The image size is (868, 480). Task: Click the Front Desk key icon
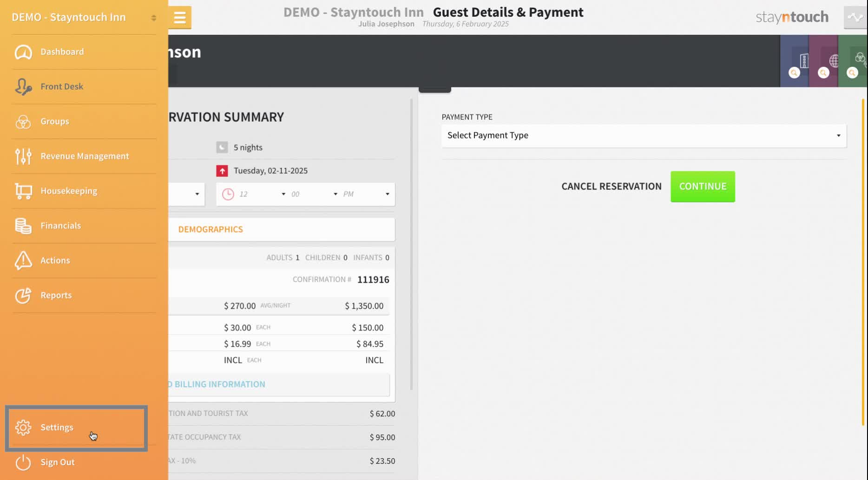click(x=23, y=87)
